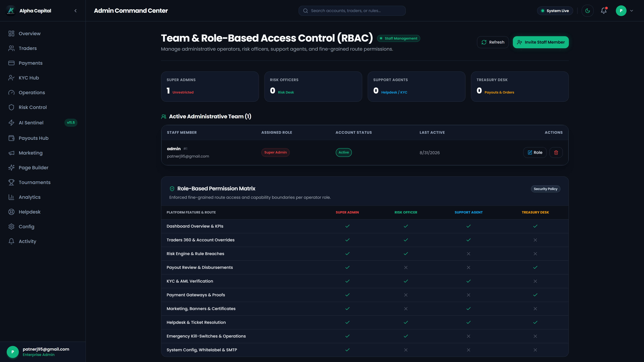Viewport: 644px width, 362px height.
Task: Click the KYC & AML Verification row label
Action: 190,281
